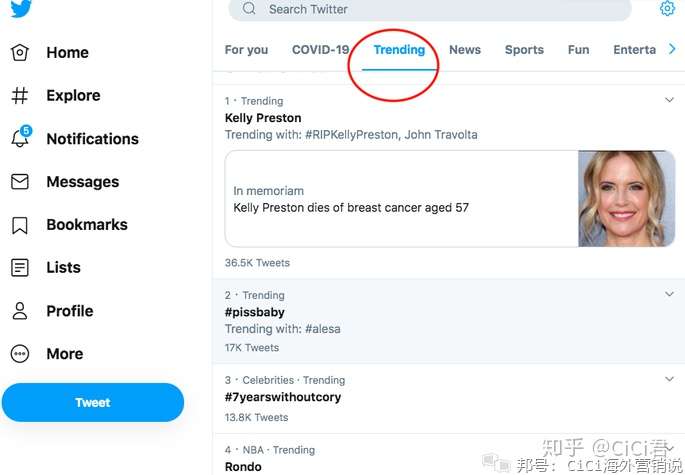The height and width of the screenshot is (475, 685).
Task: Open Profile person icon
Action: (x=20, y=311)
